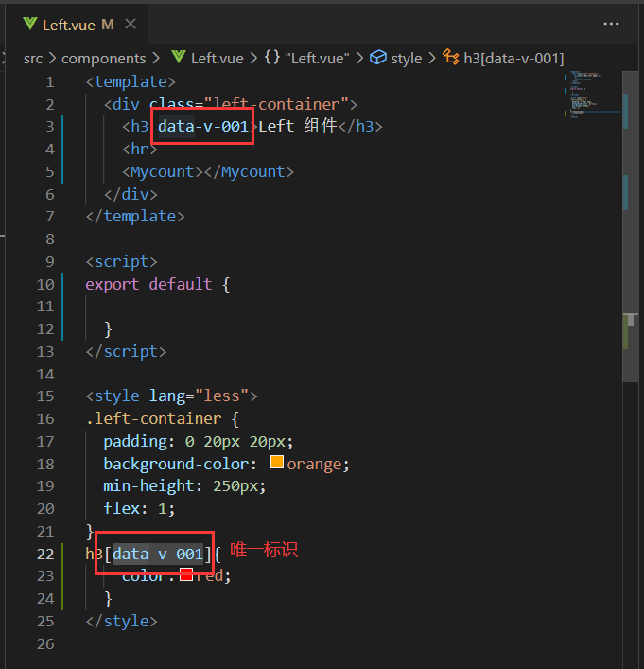Click the min-height property on line 19

tap(148, 486)
